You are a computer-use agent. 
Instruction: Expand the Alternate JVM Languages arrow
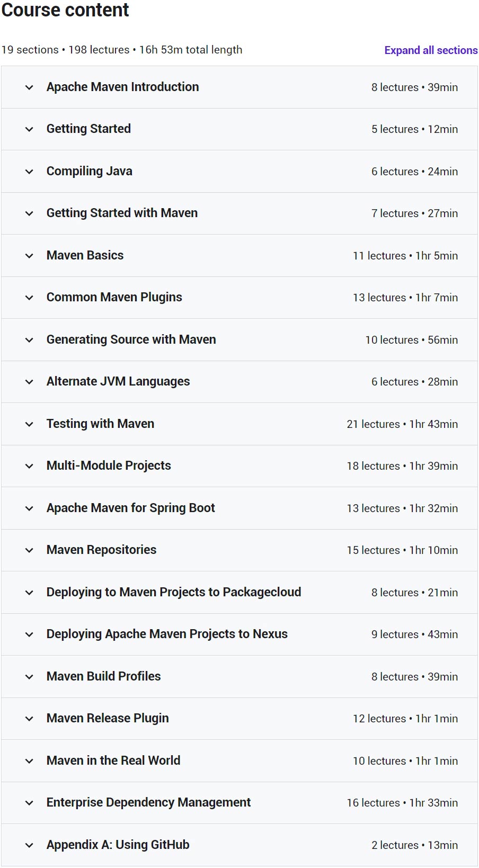point(29,382)
